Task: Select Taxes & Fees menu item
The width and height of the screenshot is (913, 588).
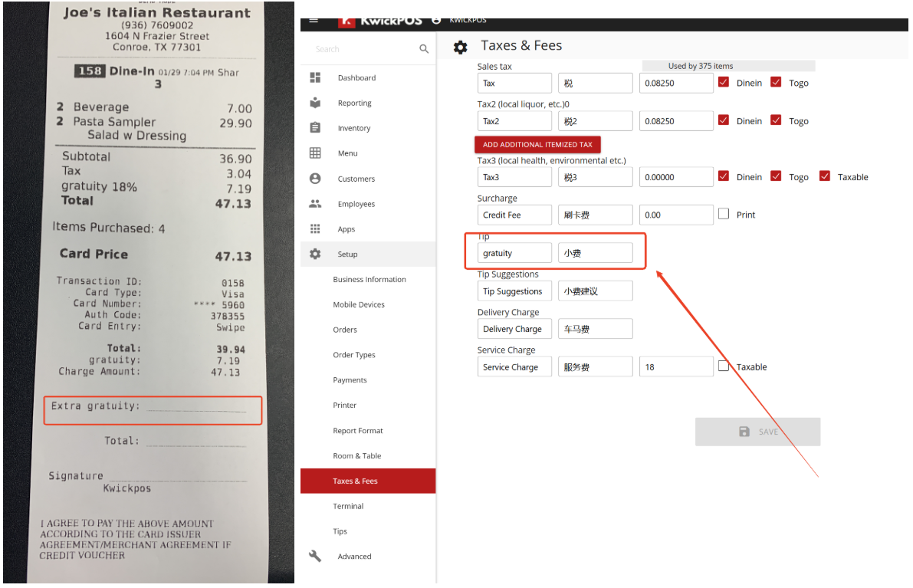Action: pos(368,481)
